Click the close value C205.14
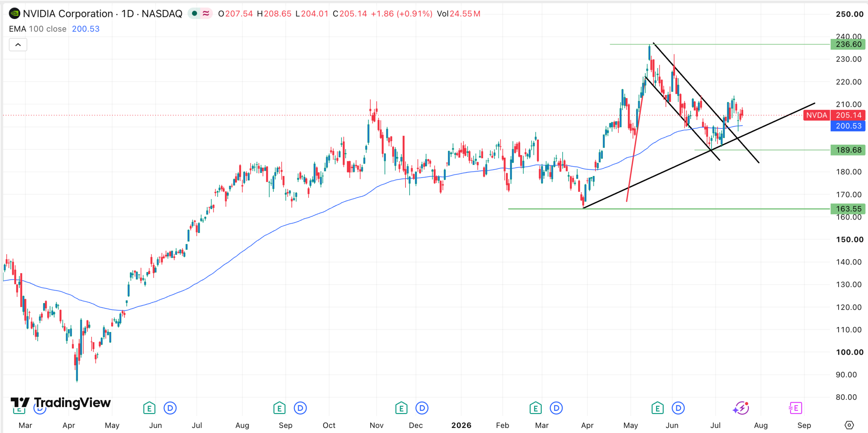Screen dimensions: 868x433 point(350,14)
